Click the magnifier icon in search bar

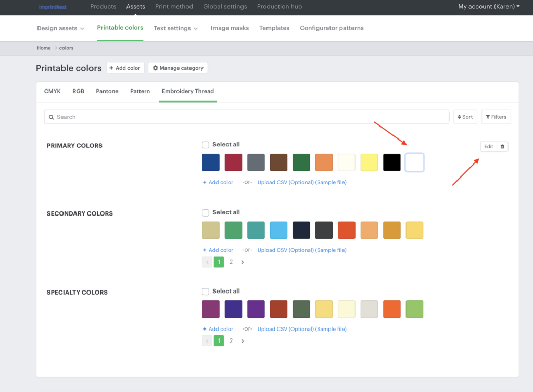pyautogui.click(x=52, y=117)
